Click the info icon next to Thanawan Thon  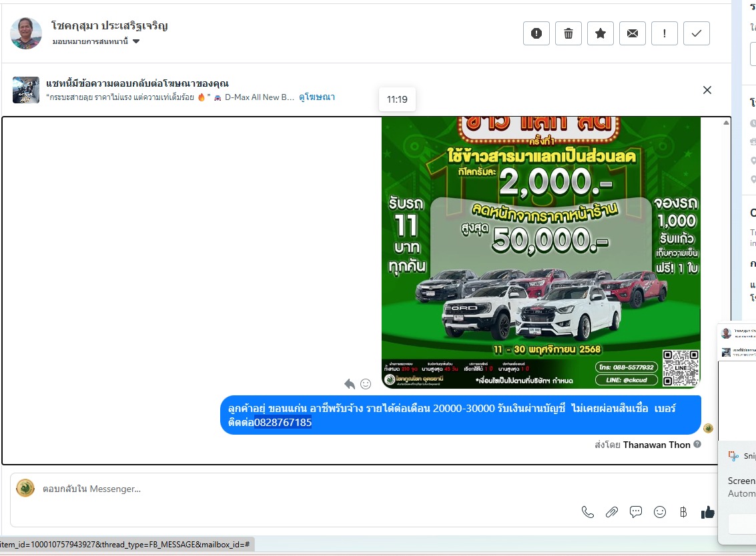[x=697, y=445]
